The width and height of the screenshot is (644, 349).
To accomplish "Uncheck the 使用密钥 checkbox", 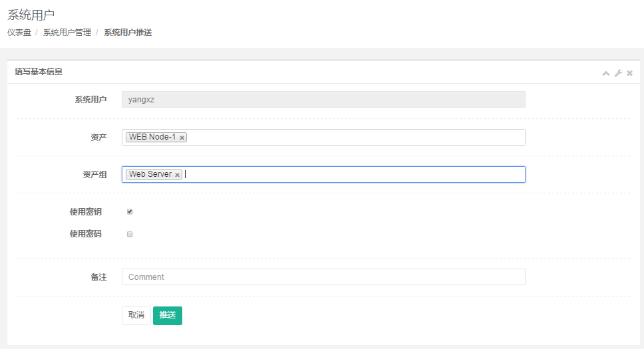I will [x=130, y=212].
